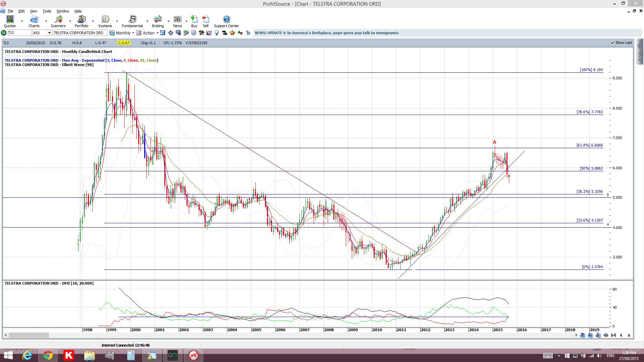This screenshot has width=644, height=362.
Task: Open the Support Center help icon
Action: pyautogui.click(x=226, y=21)
